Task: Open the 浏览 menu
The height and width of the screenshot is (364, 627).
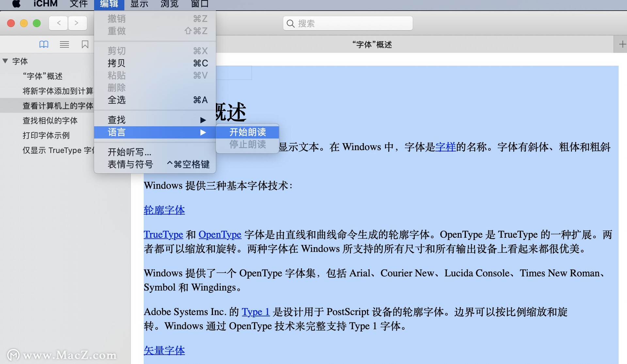Action: [169, 4]
